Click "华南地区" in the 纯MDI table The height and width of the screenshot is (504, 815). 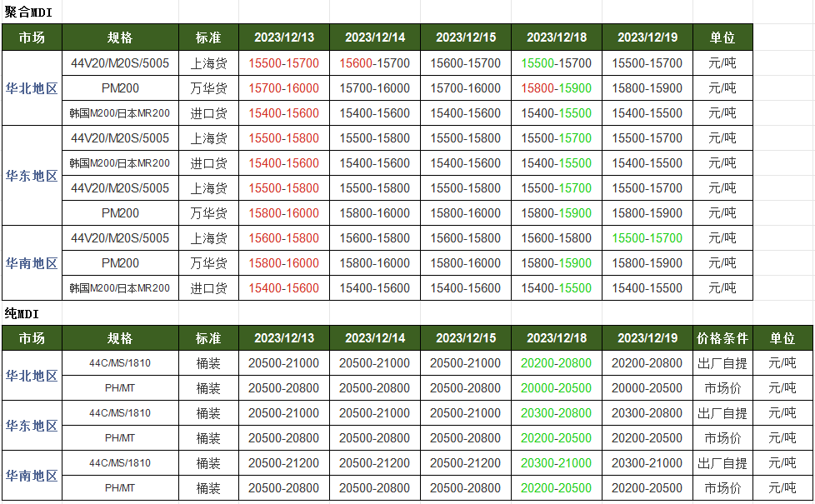click(x=32, y=476)
